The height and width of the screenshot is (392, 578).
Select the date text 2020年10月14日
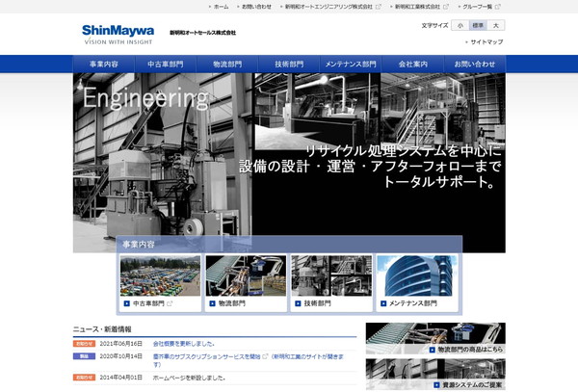point(121,356)
